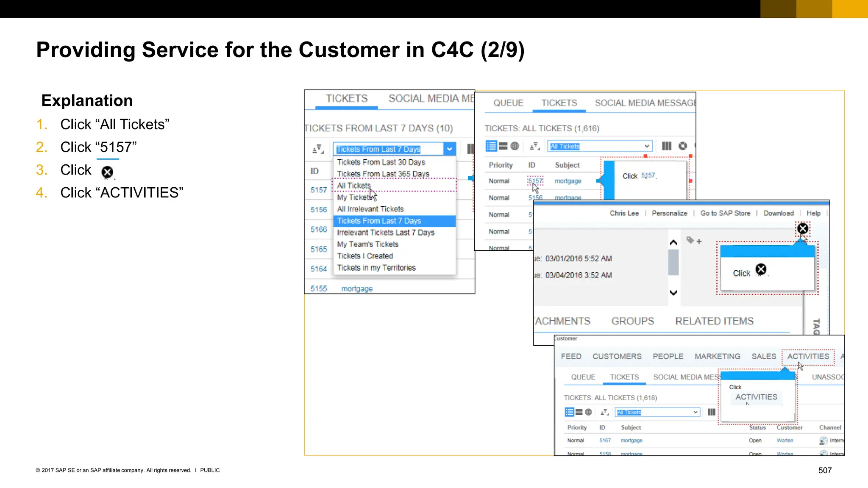868x488 pixels.
Task: Open ticket 5157 link in the 7-days panel
Action: pyautogui.click(x=319, y=190)
